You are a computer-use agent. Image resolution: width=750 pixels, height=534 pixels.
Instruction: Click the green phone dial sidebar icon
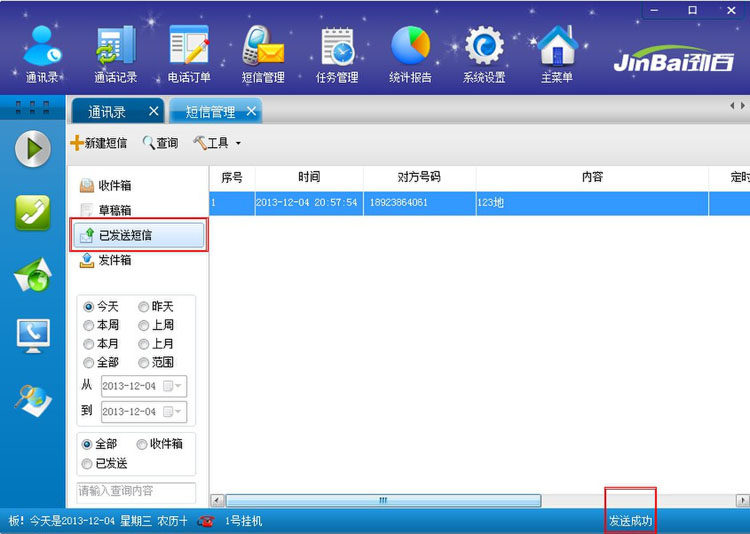coord(32,211)
